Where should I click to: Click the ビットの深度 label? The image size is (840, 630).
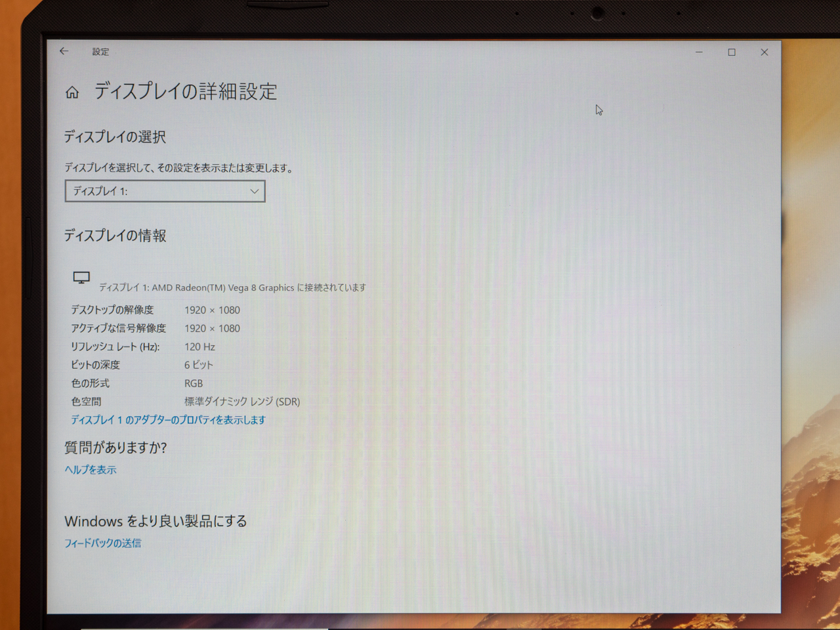click(x=96, y=365)
